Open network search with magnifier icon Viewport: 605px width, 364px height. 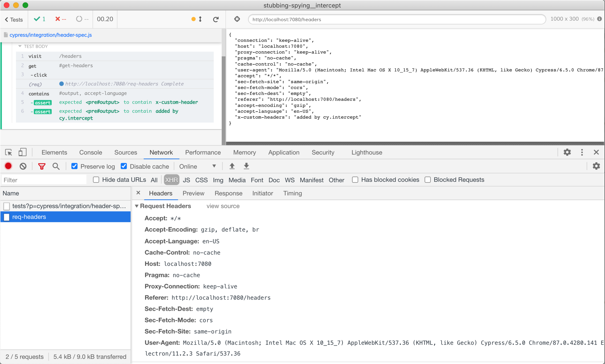[x=56, y=166]
